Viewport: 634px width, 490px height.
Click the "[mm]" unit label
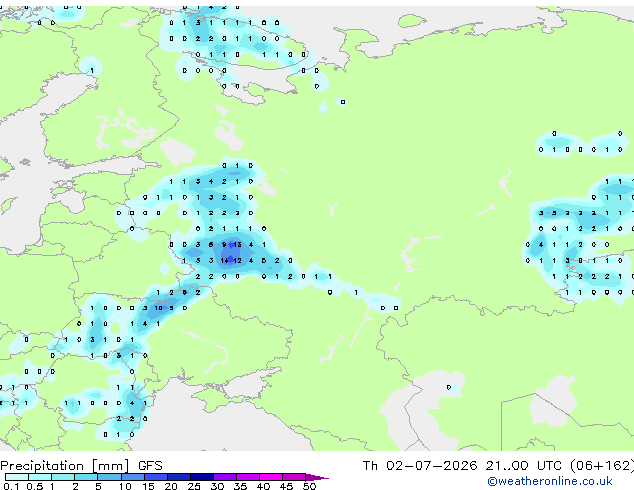pos(110,466)
